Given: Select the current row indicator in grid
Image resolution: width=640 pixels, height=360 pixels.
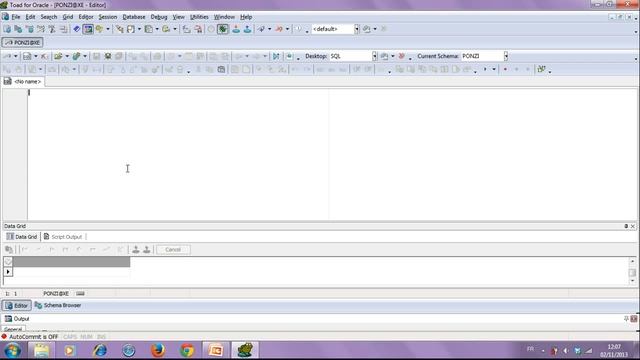Looking at the screenshot, I should click(8, 272).
